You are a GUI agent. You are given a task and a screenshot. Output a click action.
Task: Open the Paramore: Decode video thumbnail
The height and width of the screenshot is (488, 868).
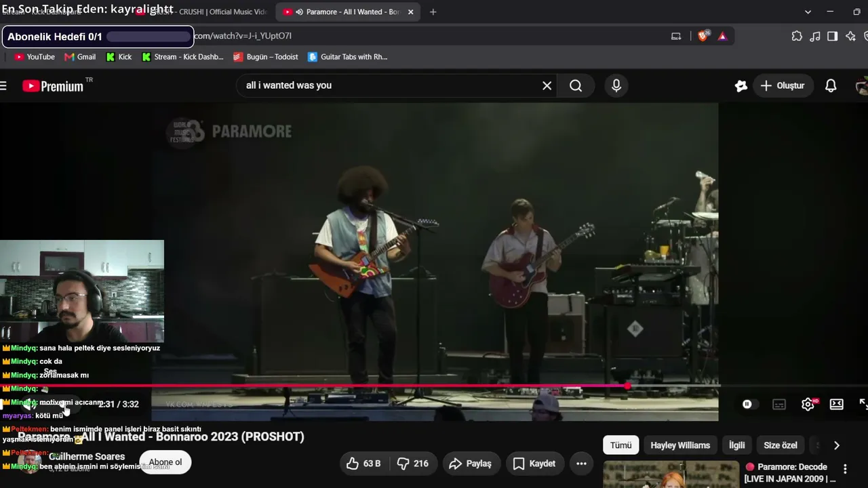click(671, 474)
